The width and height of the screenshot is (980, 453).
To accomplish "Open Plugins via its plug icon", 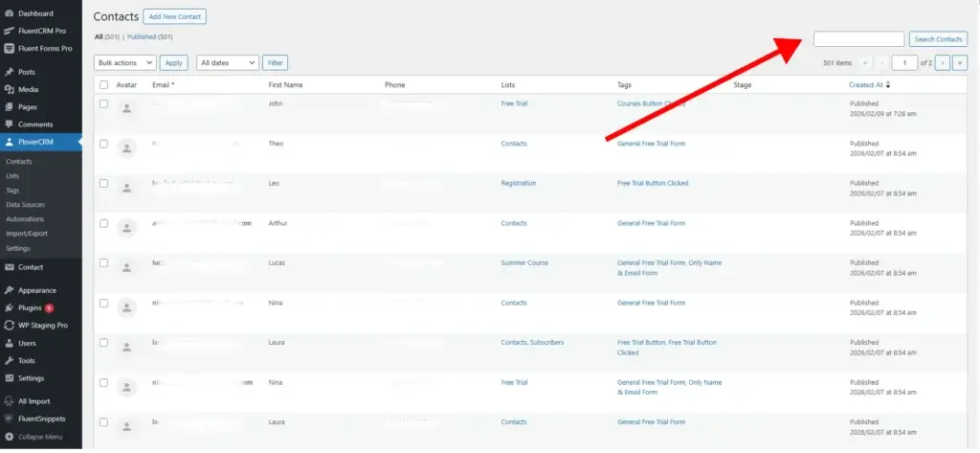I will [9, 308].
